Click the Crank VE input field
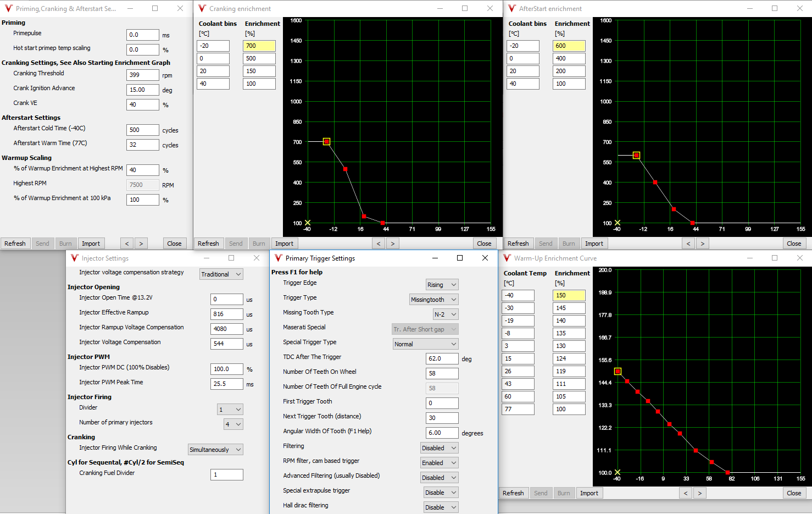This screenshot has height=514, width=812. pos(142,104)
